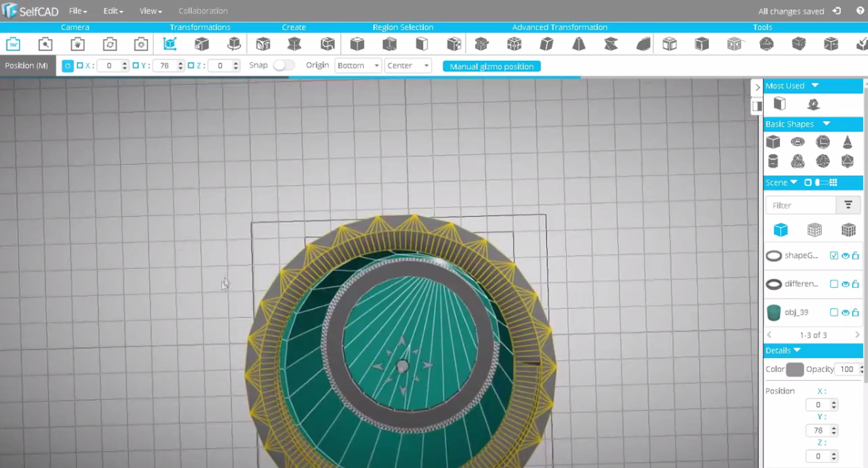Viewport: 868px width, 468px height.
Task: Activate the camera rotate tool
Action: pos(110,44)
